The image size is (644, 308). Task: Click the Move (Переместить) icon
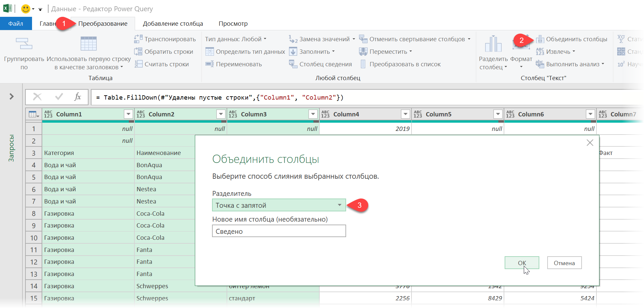point(363,51)
